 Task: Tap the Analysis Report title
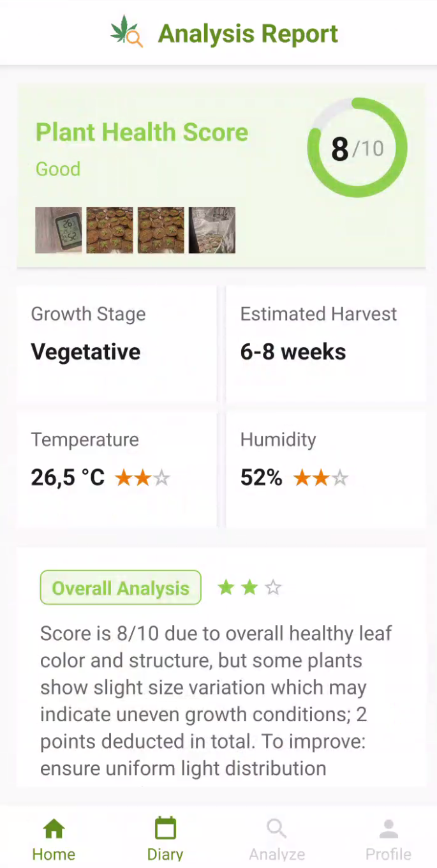coord(248,34)
